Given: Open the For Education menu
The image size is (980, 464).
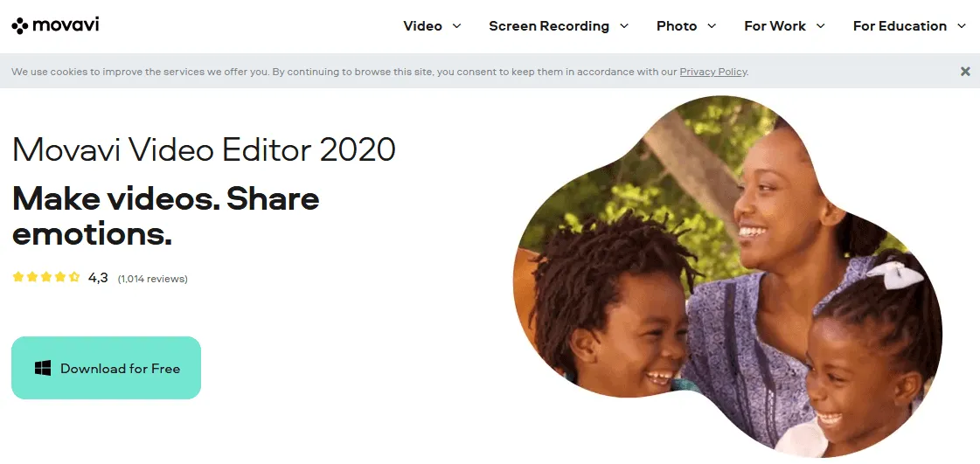Looking at the screenshot, I should tap(900, 26).
